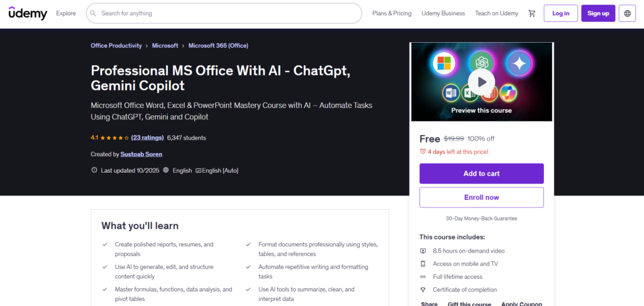Click the 'What you'll learn' heading
644x306 pixels.
pos(140,226)
